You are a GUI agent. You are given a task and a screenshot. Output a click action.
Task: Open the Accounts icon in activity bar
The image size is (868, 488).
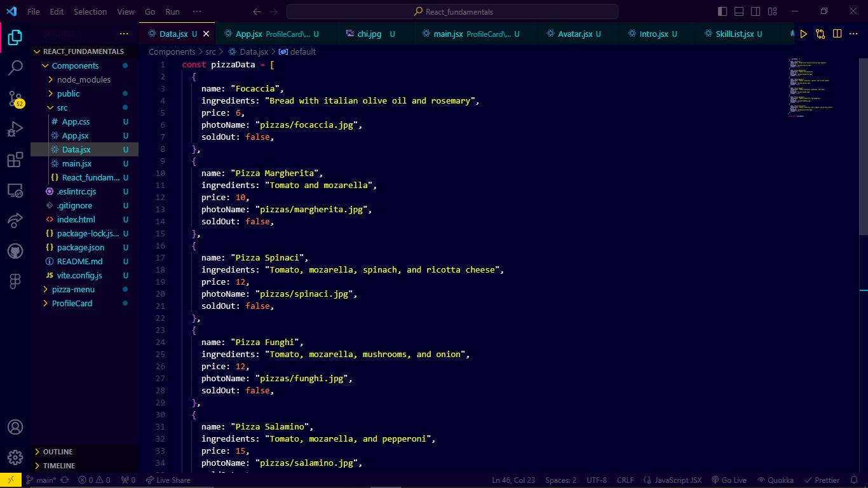(x=15, y=427)
